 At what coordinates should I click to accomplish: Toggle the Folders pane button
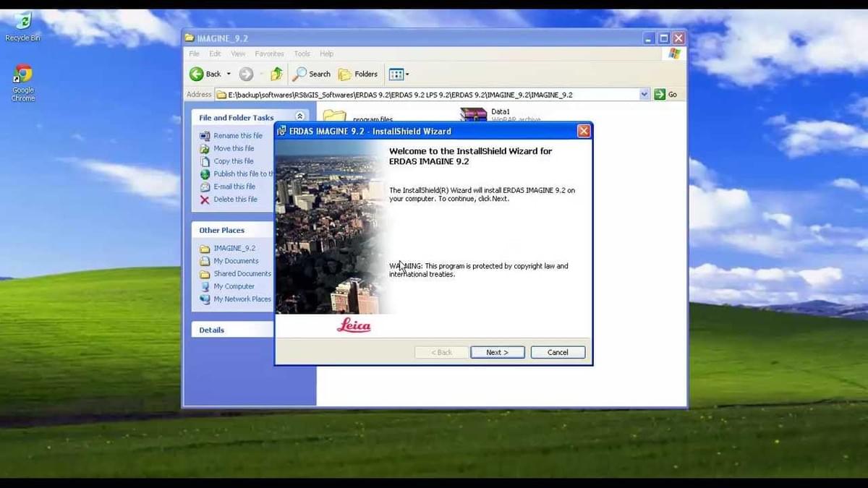[x=358, y=74]
